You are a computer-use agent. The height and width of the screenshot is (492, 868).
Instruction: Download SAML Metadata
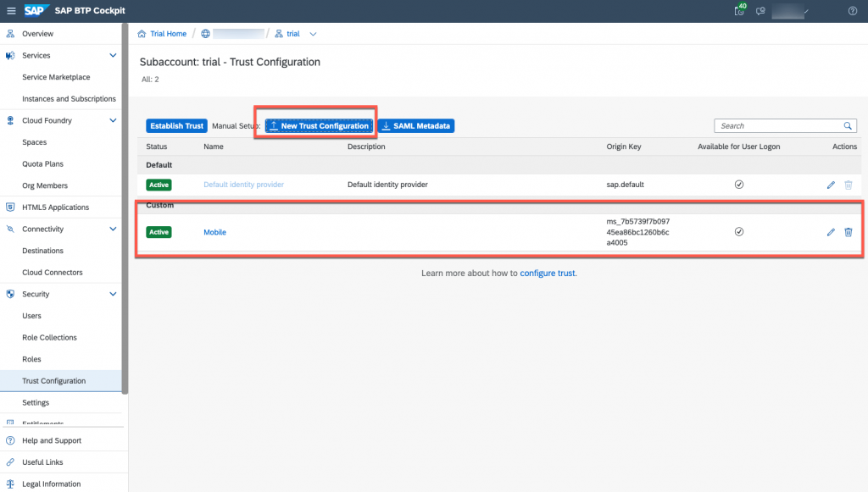(x=415, y=126)
